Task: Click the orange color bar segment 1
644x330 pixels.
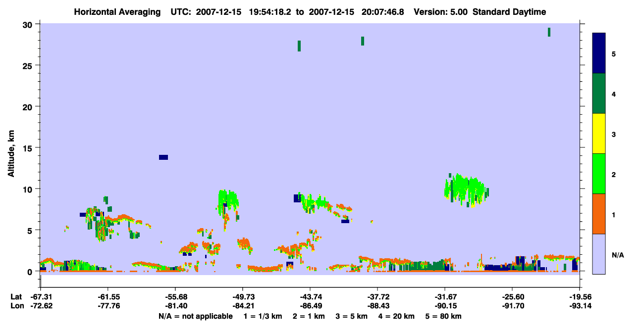Action: click(599, 214)
